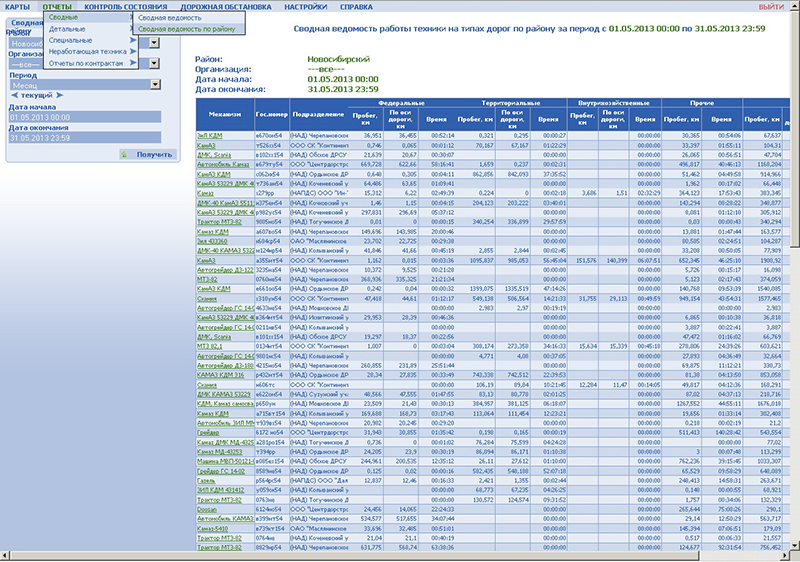The width and height of the screenshot is (800, 562).
Task: Click the down arrow of vertical scrollbar
Action: tap(795, 546)
